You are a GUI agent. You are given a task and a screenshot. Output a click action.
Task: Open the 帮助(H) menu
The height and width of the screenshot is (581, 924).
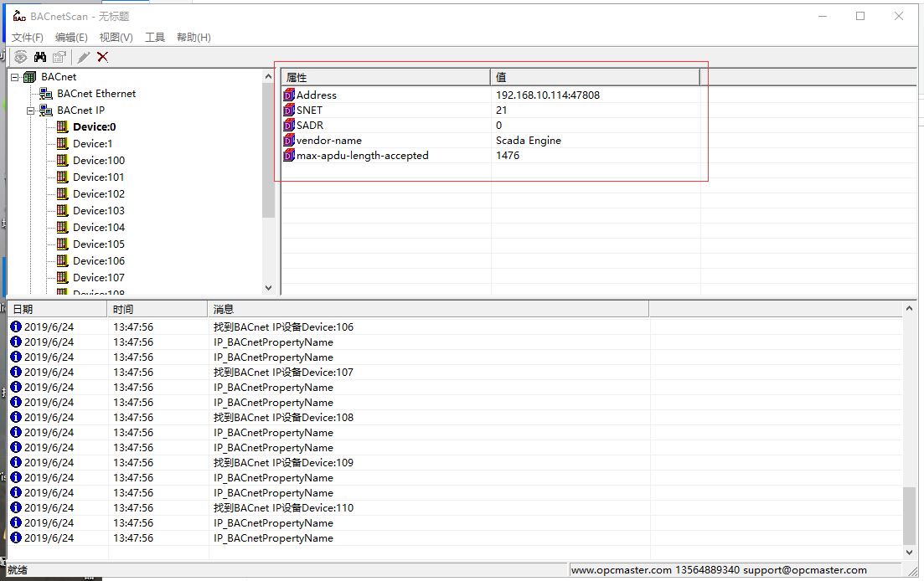[194, 38]
